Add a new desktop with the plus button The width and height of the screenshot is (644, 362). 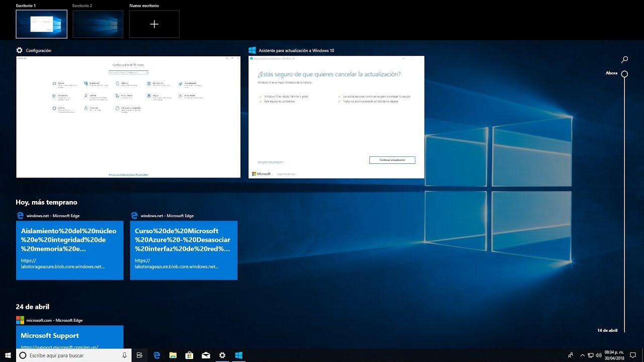[154, 24]
